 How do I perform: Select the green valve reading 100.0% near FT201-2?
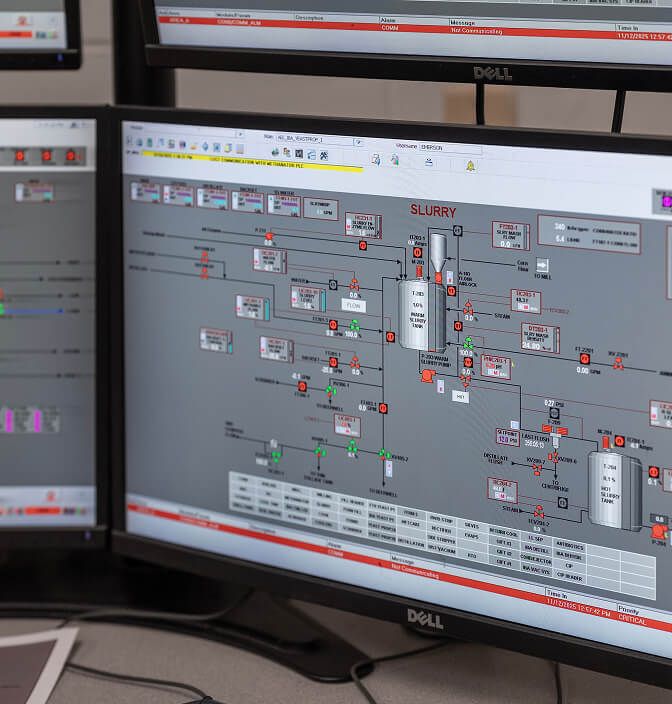point(355,325)
